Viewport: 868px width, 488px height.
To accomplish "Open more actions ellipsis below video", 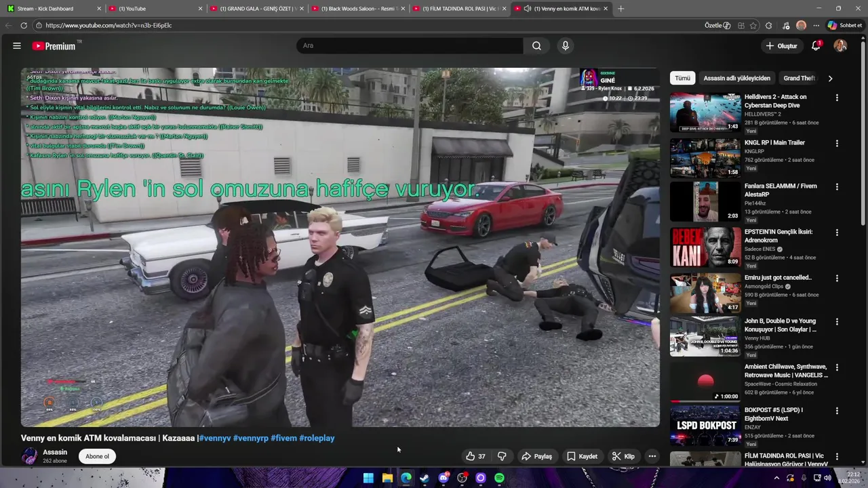I will 652,456.
